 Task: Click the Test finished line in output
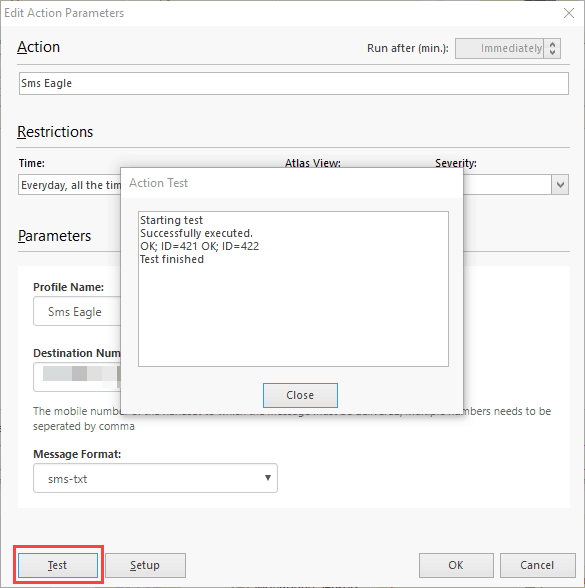pyautogui.click(x=172, y=260)
